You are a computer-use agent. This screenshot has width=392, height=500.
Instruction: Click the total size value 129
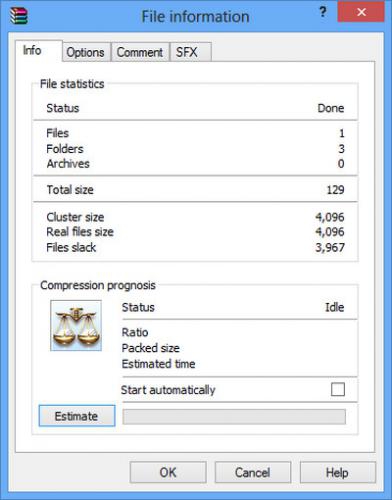coord(335,190)
